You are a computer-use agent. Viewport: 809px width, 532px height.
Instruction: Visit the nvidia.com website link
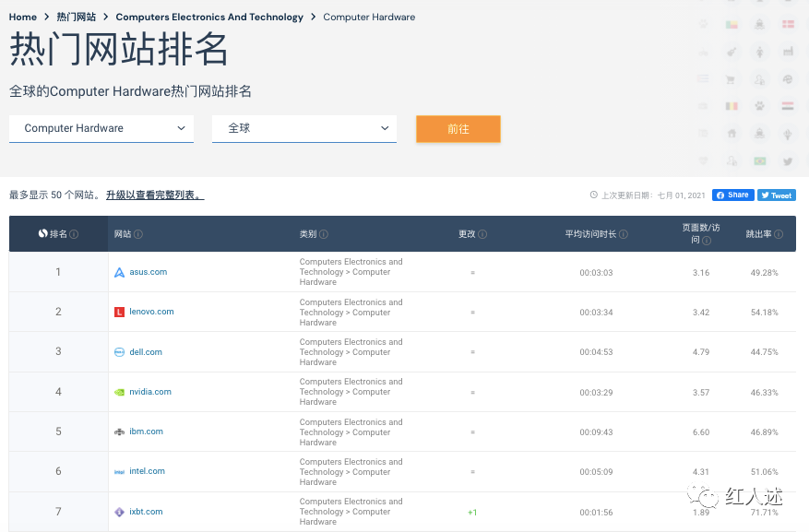coord(150,392)
